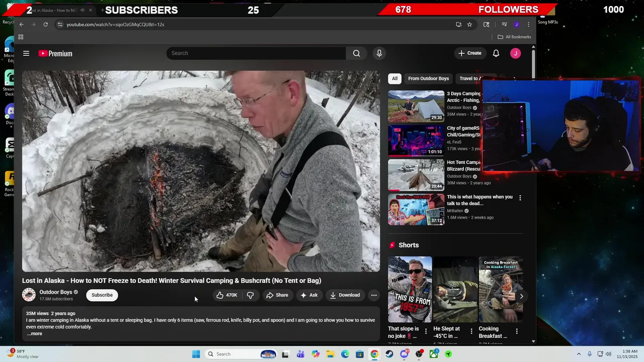Open options for the MrBallen video
Image resolution: width=644 pixels, height=362 pixels.
520,198
